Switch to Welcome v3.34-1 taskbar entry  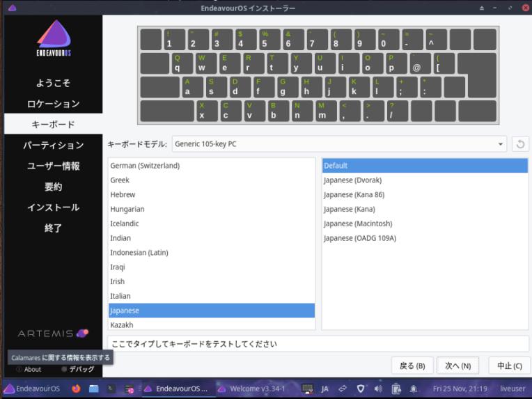tap(252, 389)
